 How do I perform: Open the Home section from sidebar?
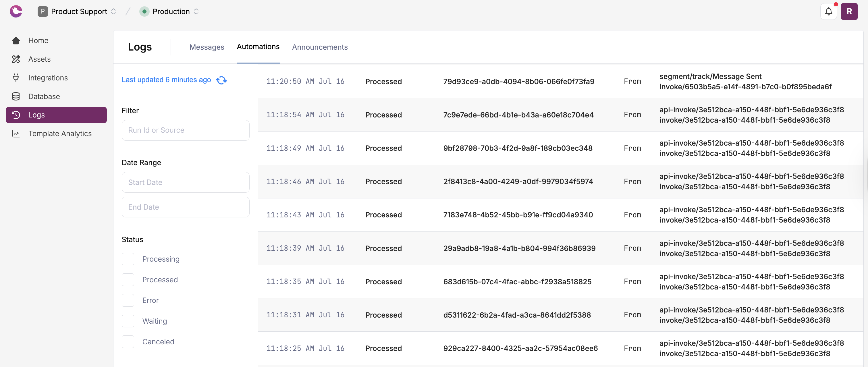click(38, 40)
